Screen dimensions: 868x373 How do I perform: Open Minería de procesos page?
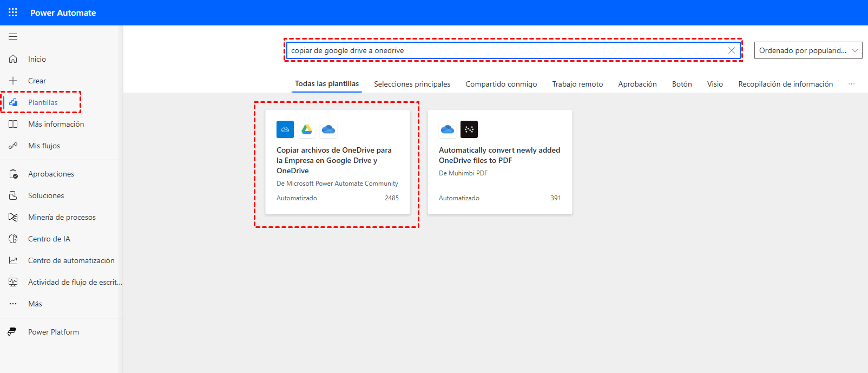61,217
